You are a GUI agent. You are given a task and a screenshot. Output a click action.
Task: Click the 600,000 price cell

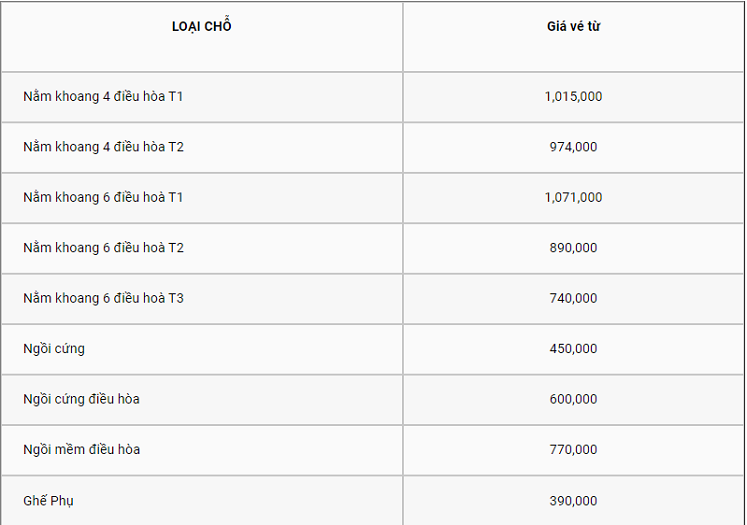pyautogui.click(x=573, y=400)
